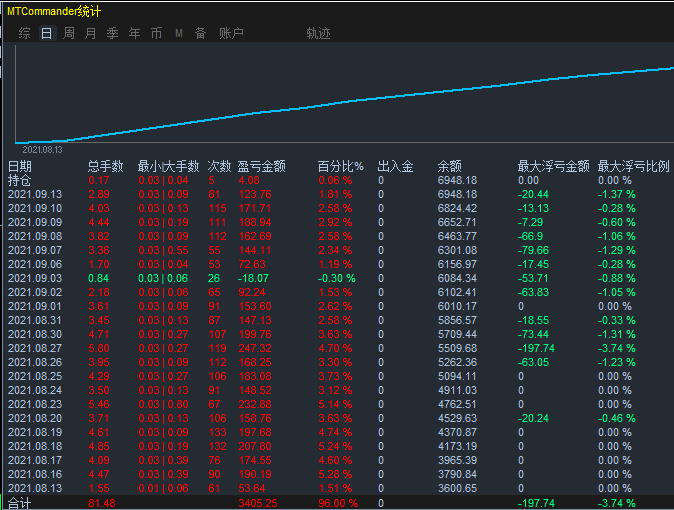Click the 余额 column header
The height and width of the screenshot is (510, 674).
(450, 166)
